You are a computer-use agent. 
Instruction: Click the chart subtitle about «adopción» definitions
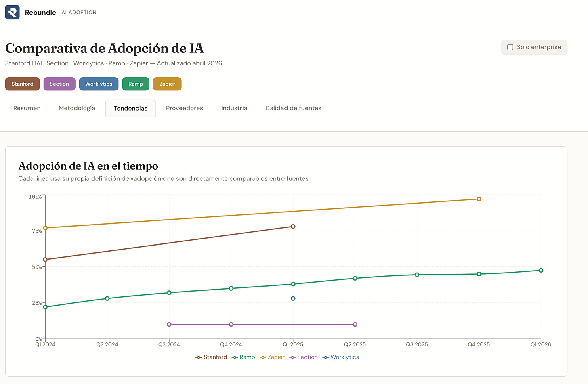(x=163, y=179)
